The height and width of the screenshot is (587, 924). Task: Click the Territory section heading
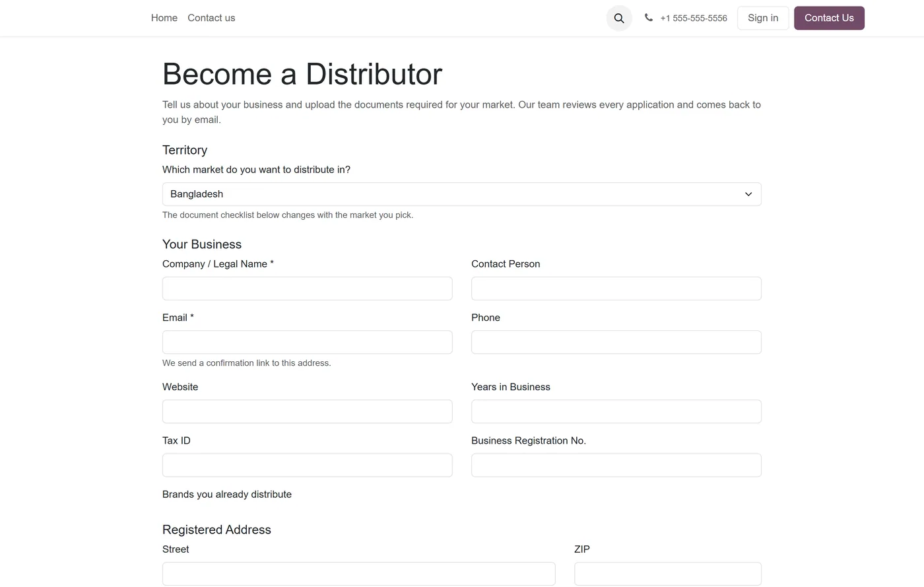tap(185, 151)
